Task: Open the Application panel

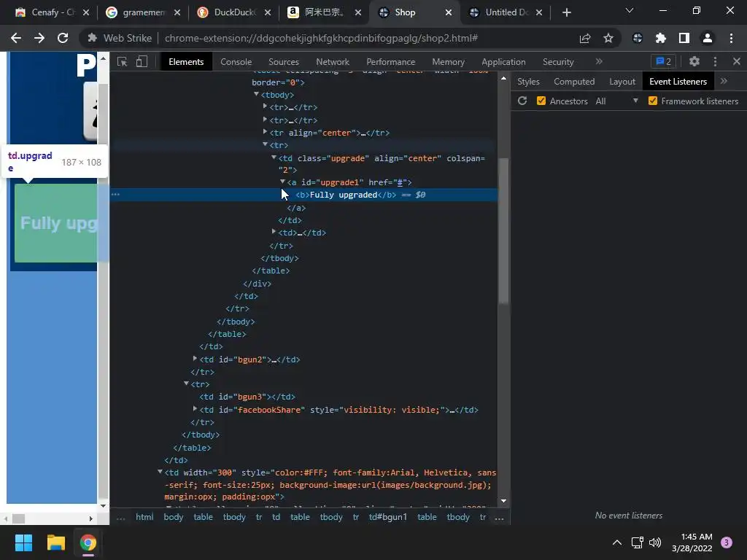Action: tap(503, 62)
